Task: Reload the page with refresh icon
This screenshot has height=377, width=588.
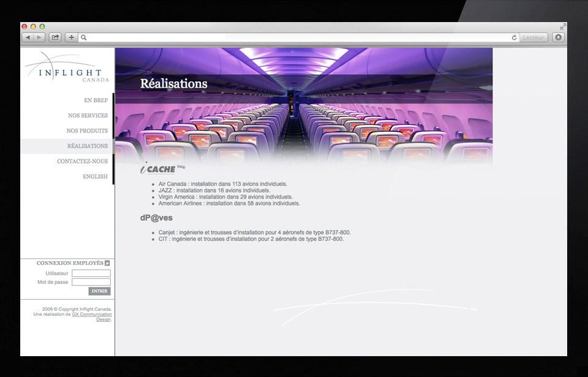Action: (x=514, y=37)
